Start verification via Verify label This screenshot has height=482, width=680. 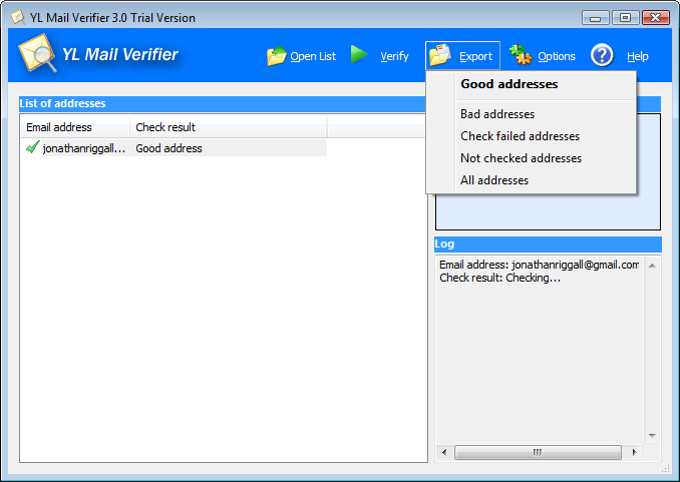pos(394,56)
